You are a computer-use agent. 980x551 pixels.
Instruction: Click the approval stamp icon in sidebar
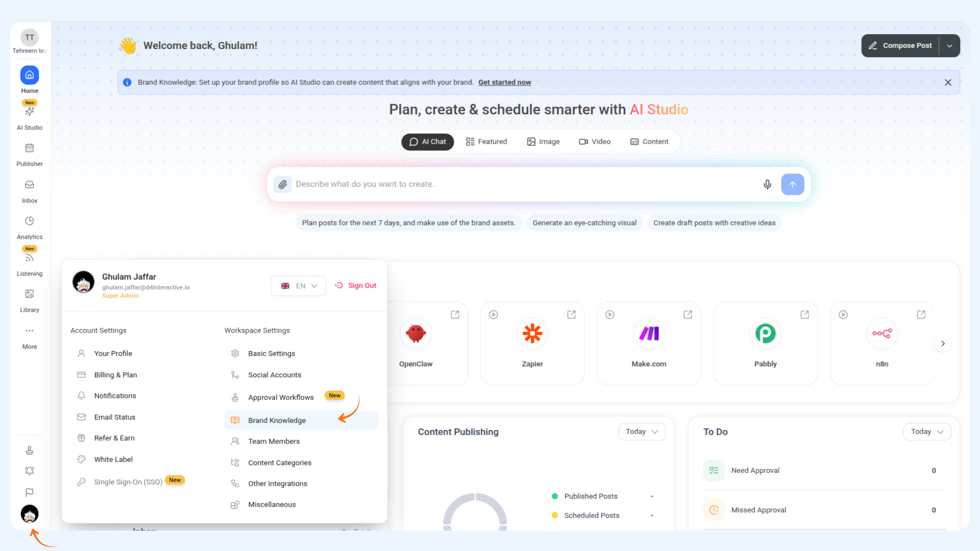coord(30,450)
